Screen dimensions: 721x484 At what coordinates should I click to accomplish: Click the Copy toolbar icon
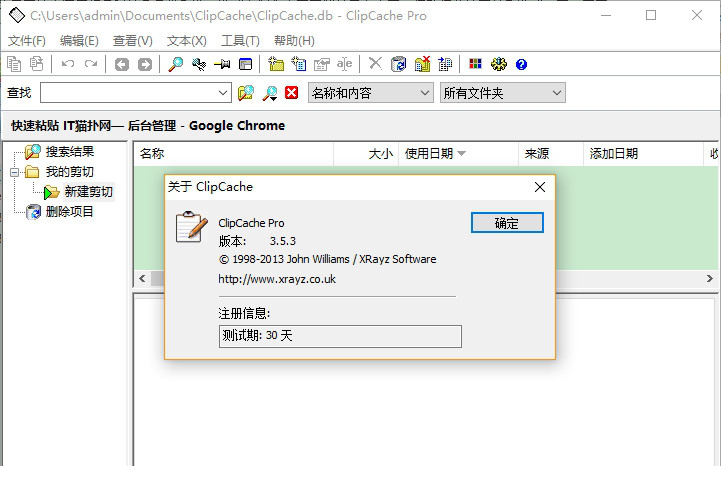tap(14, 64)
